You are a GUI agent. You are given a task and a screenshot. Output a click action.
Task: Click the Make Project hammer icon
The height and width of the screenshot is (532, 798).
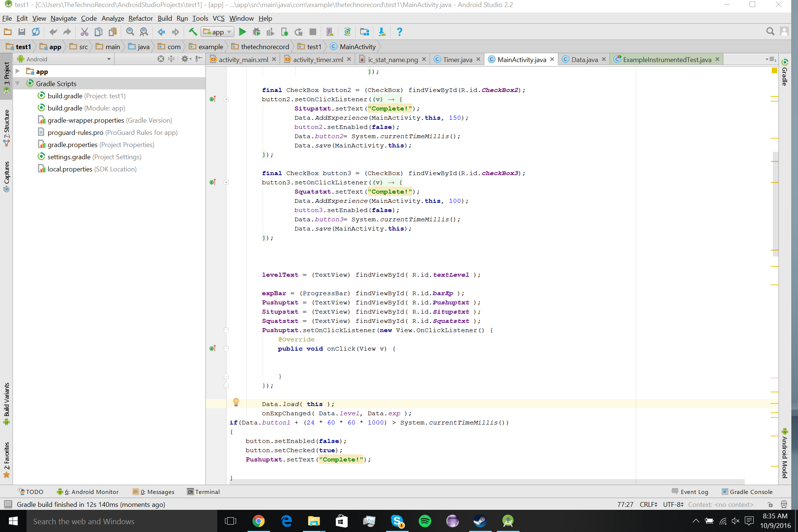(x=193, y=32)
